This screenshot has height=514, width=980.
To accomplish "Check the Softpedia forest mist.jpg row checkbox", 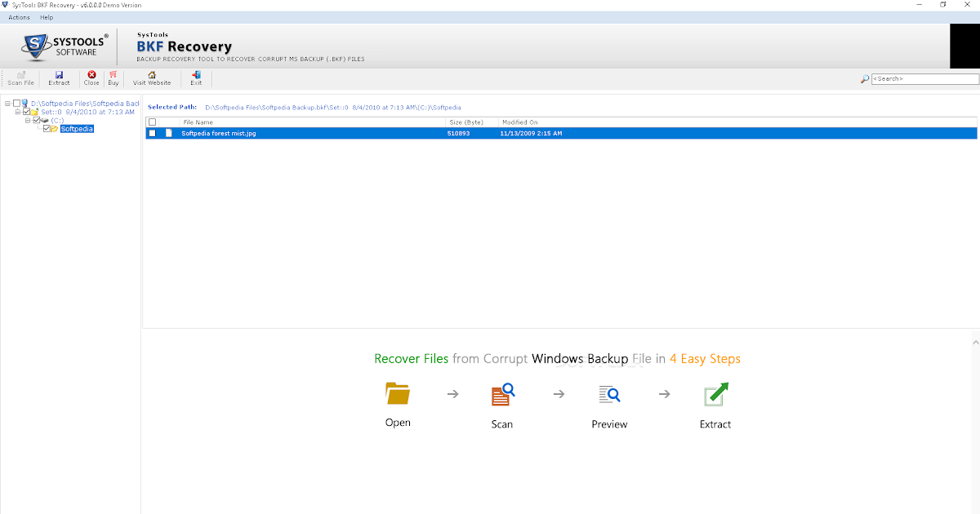I will tap(152, 133).
